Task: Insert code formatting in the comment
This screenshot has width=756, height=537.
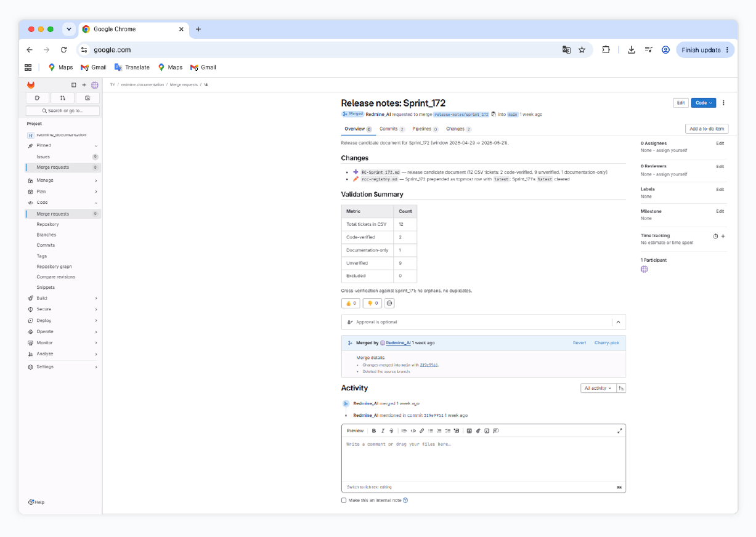Action: point(413,431)
